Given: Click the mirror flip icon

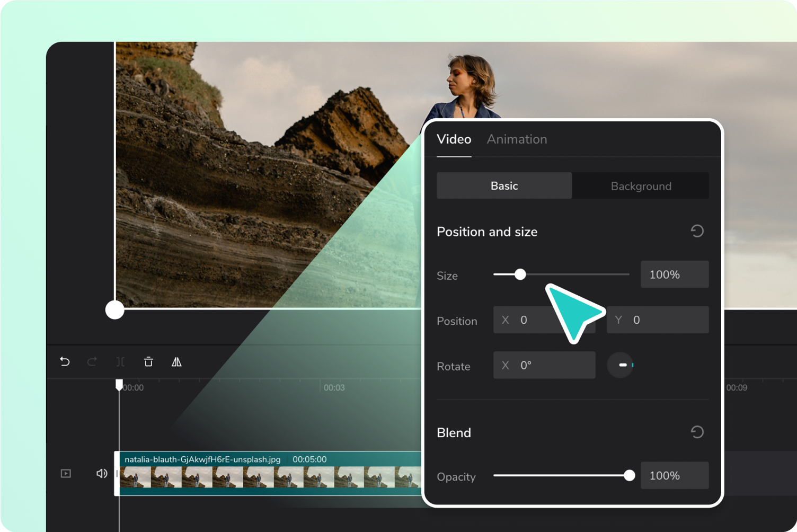Looking at the screenshot, I should [x=176, y=362].
